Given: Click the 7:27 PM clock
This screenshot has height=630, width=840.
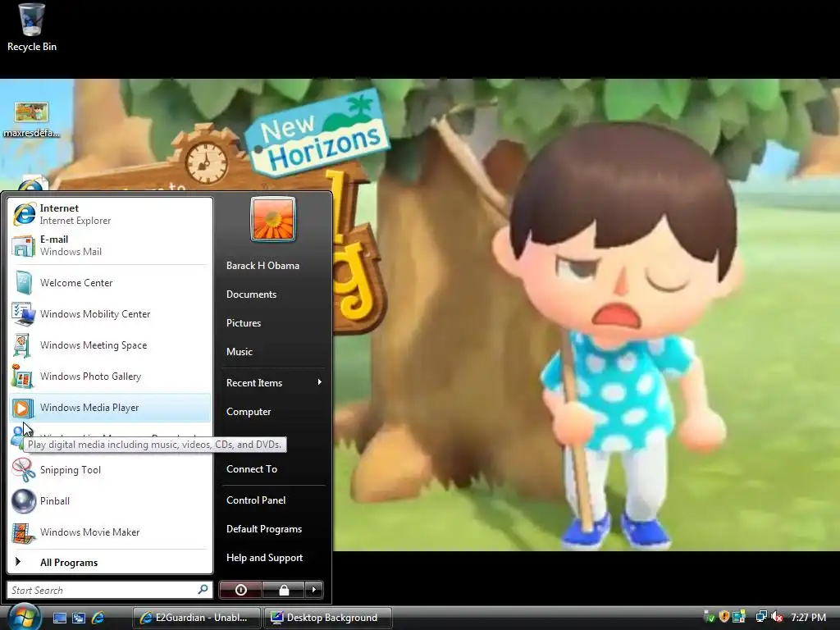Looking at the screenshot, I should 808,618.
